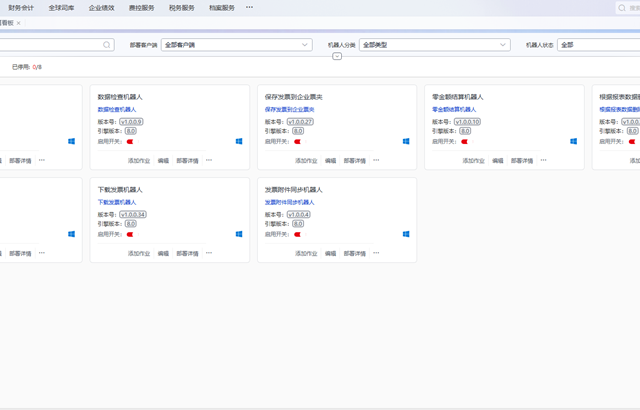Toggle 启用开关 for 下载发票机器人
Screen dimensions: 640x410
pyautogui.click(x=130, y=234)
